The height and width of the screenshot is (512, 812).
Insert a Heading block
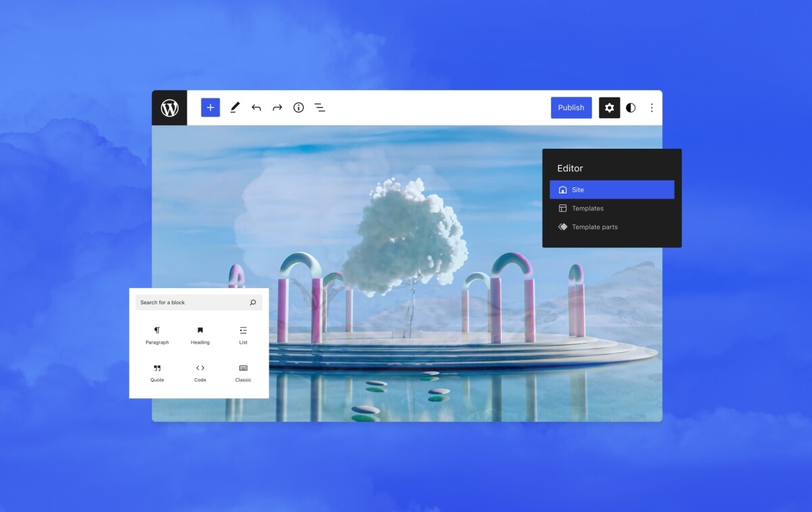200,335
